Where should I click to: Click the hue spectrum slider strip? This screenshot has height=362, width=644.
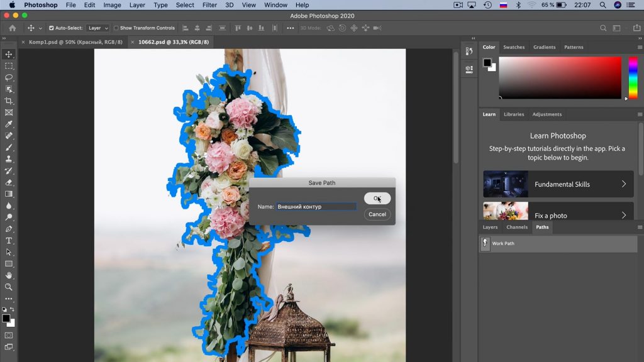633,77
